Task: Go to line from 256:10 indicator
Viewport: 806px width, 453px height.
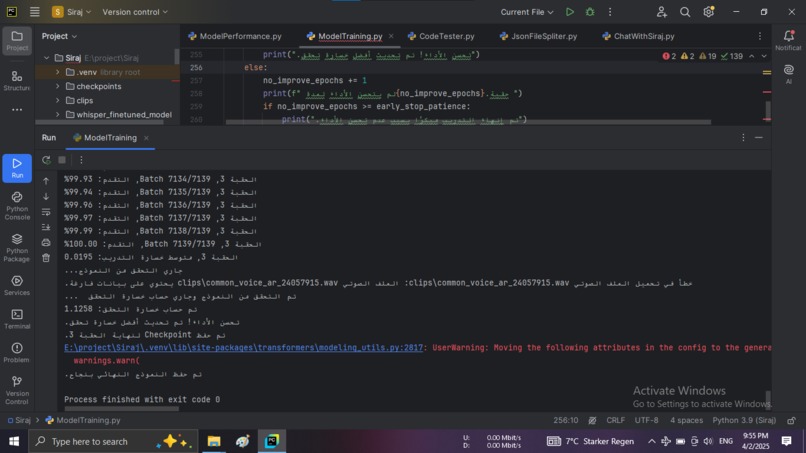Action: pyautogui.click(x=565, y=420)
